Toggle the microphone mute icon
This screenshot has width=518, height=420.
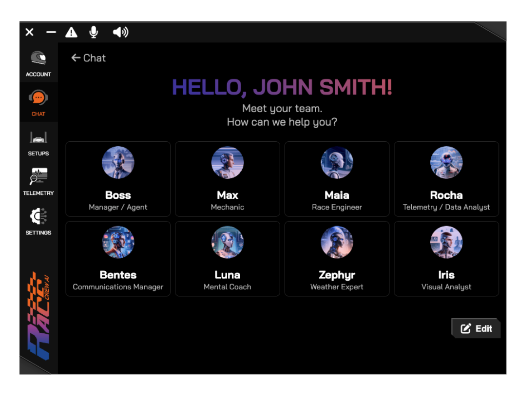(94, 32)
